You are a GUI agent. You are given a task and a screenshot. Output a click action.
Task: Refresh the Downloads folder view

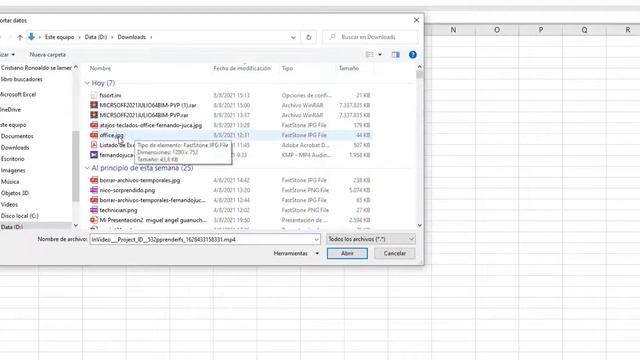[x=309, y=37]
